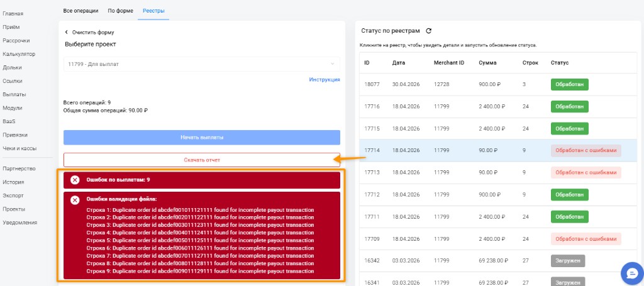The image size is (644, 286).
Task: Open Экспорт in the sidebar
Action: [x=13, y=195]
